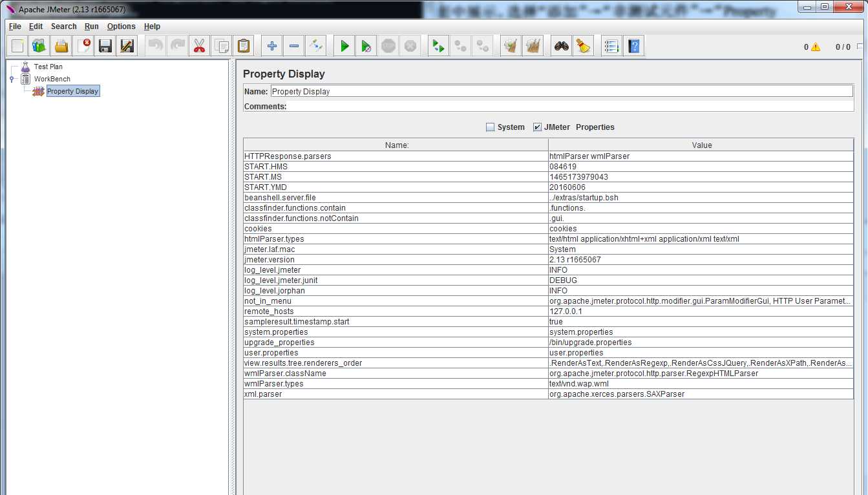The image size is (868, 495).
Task: Select the Test Plan tree node
Action: [48, 67]
